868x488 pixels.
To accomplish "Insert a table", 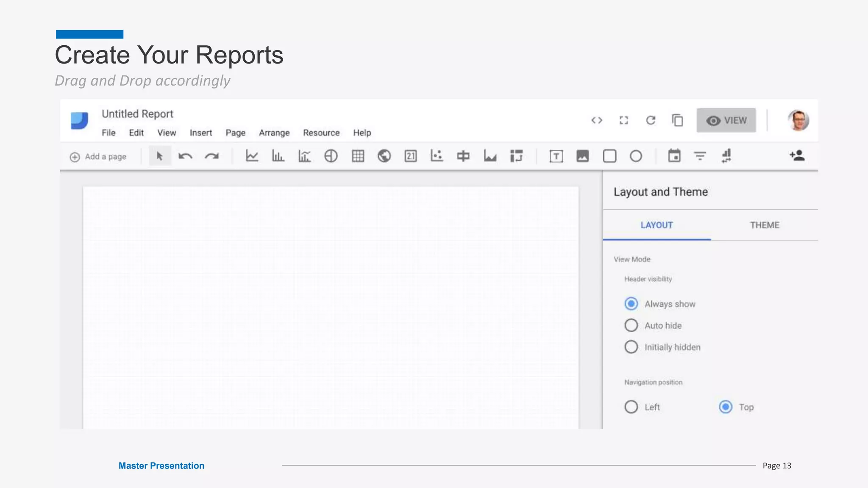I will pos(358,156).
